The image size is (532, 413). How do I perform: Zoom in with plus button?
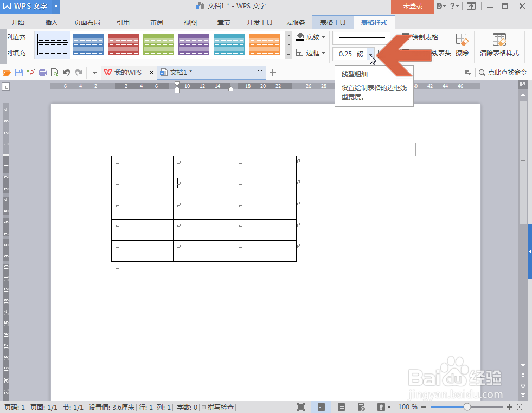pyautogui.click(x=509, y=407)
